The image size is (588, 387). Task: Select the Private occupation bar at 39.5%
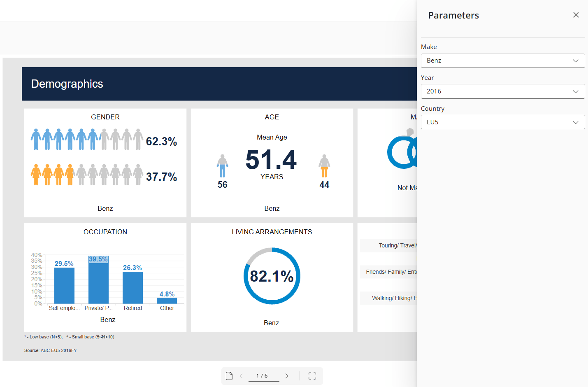(98, 280)
